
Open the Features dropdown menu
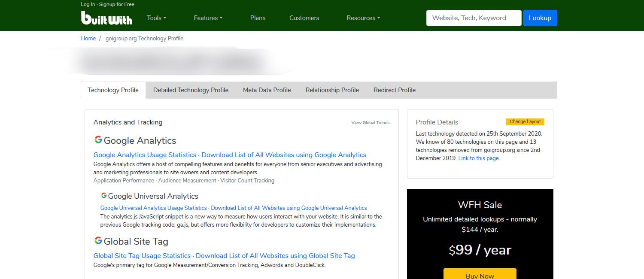[x=208, y=18]
